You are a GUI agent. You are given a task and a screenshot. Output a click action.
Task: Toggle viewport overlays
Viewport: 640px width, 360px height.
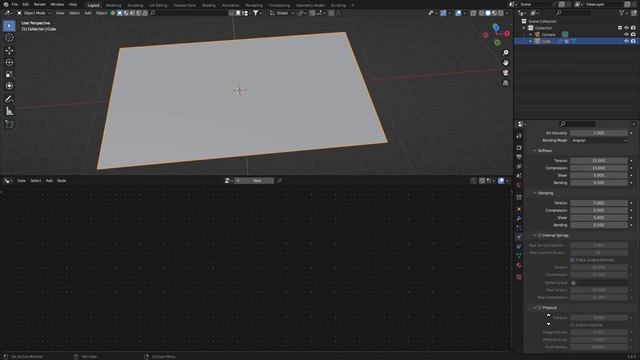458,13
